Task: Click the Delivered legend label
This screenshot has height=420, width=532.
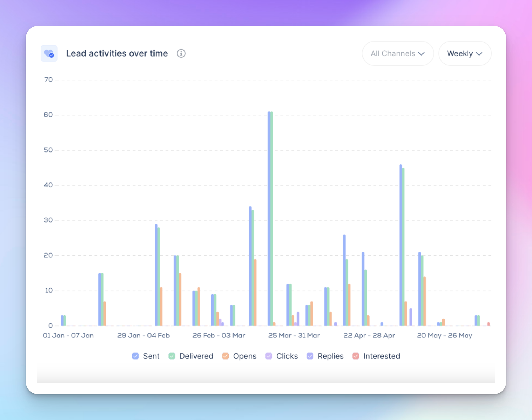Action: (196, 356)
